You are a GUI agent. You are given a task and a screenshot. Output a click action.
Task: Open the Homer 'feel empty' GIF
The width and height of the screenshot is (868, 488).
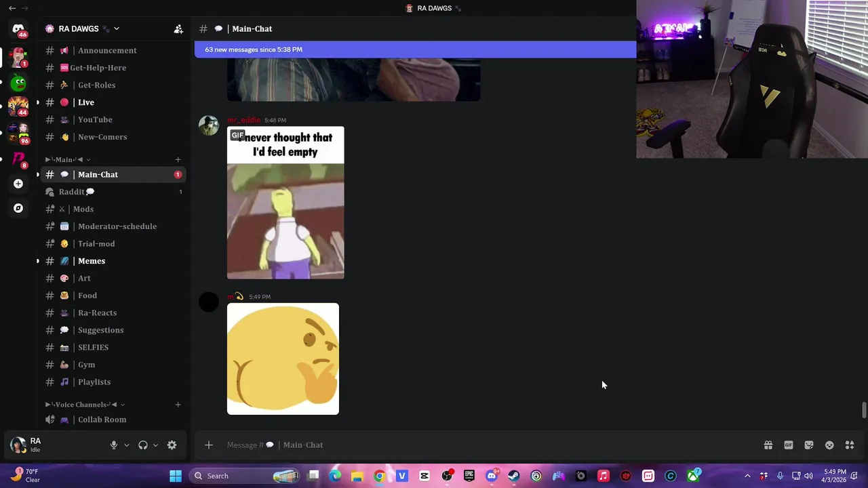[x=285, y=203]
